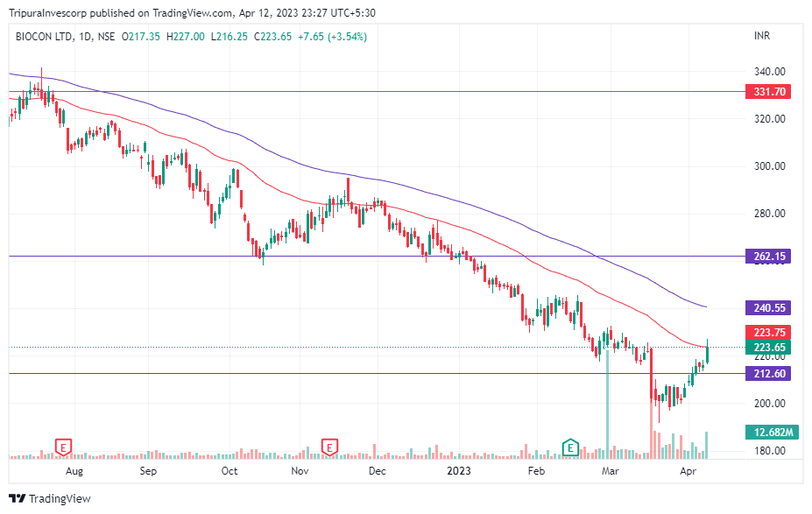Click the O217.35 open value
The width and height of the screenshot is (812, 514).
(141, 37)
